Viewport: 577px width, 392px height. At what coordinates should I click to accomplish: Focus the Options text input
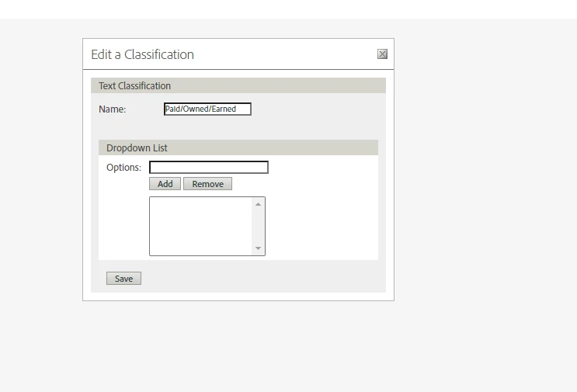pyautogui.click(x=209, y=168)
